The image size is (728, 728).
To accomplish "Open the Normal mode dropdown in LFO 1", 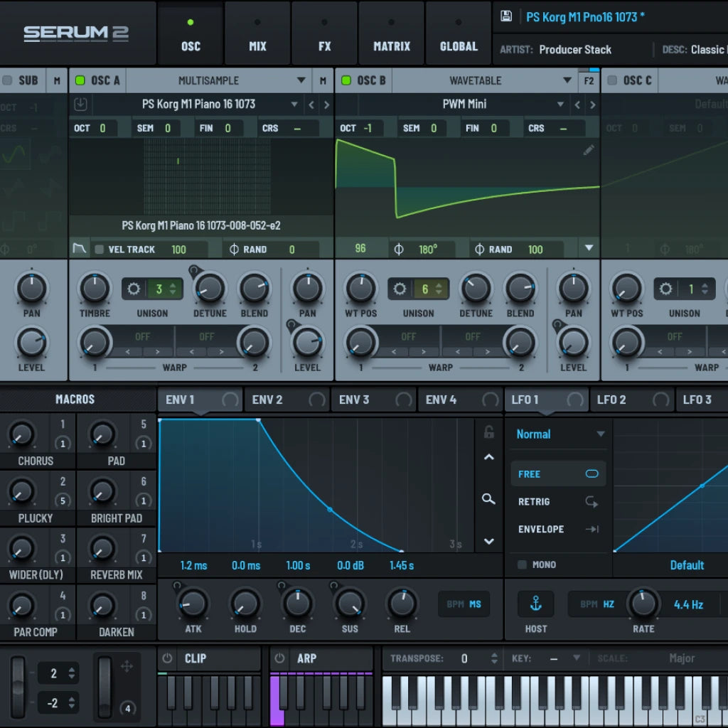I will point(557,434).
